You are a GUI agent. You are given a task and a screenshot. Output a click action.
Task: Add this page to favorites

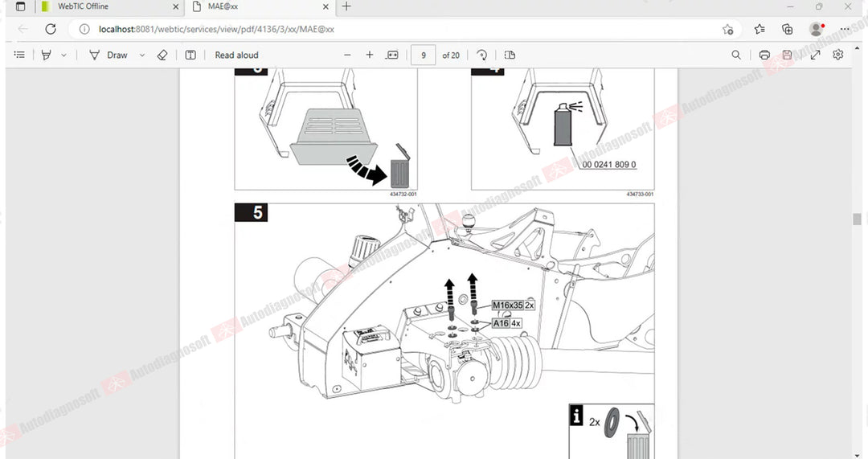click(x=727, y=30)
